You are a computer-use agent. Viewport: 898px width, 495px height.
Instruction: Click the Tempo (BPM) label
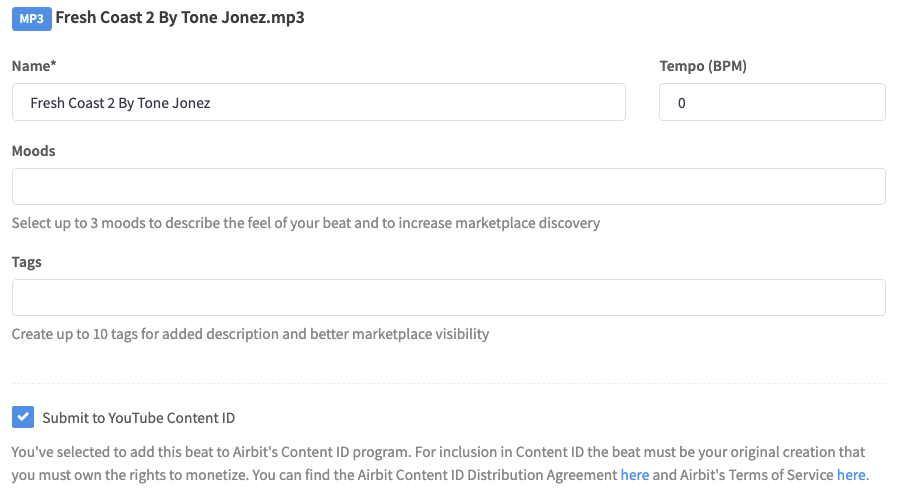(x=703, y=66)
